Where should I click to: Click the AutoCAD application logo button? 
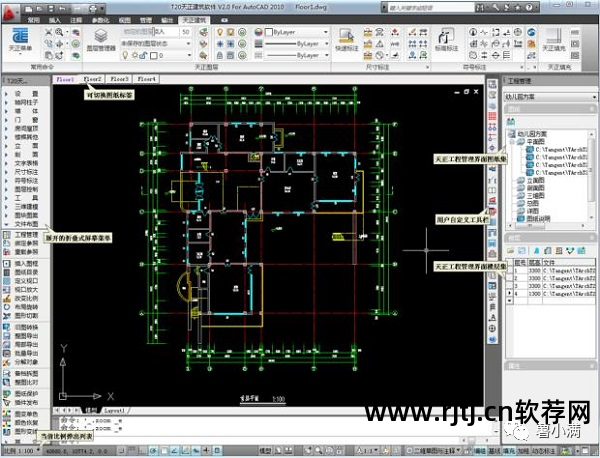click(x=10, y=7)
